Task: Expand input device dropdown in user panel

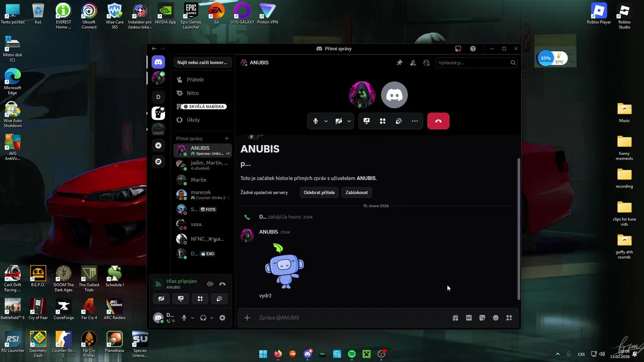Action: [192, 318]
